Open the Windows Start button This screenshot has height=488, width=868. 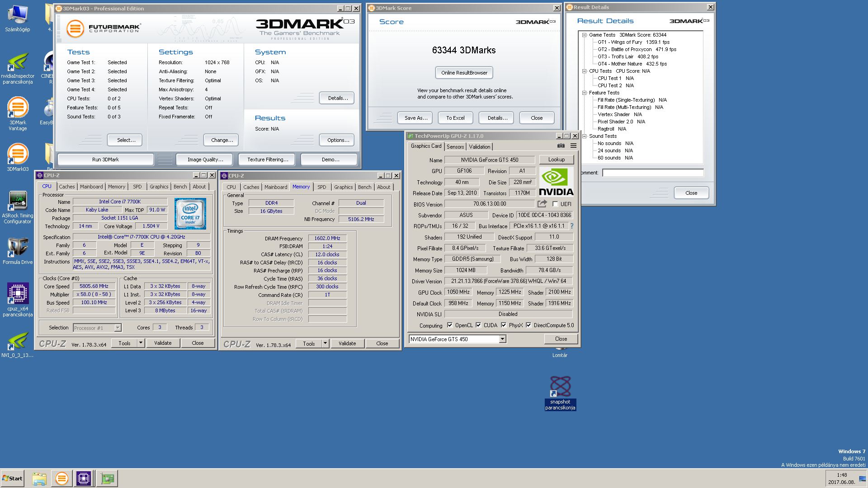tap(12, 479)
